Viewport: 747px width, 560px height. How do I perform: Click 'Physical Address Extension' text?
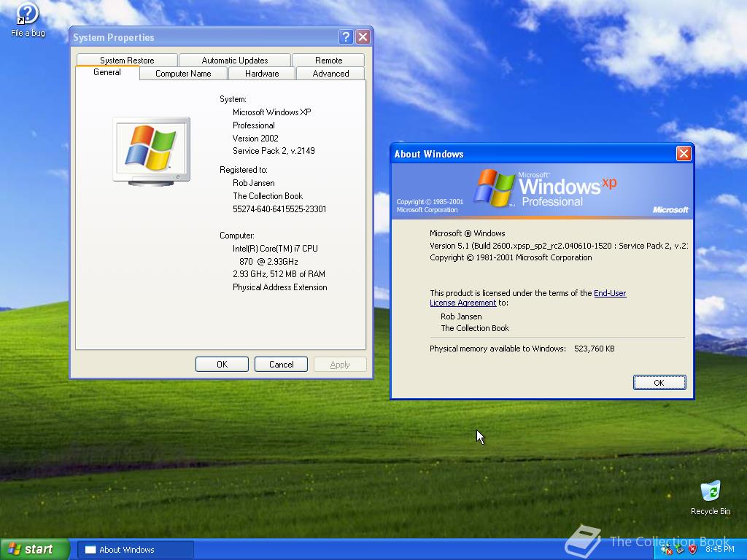(279, 287)
